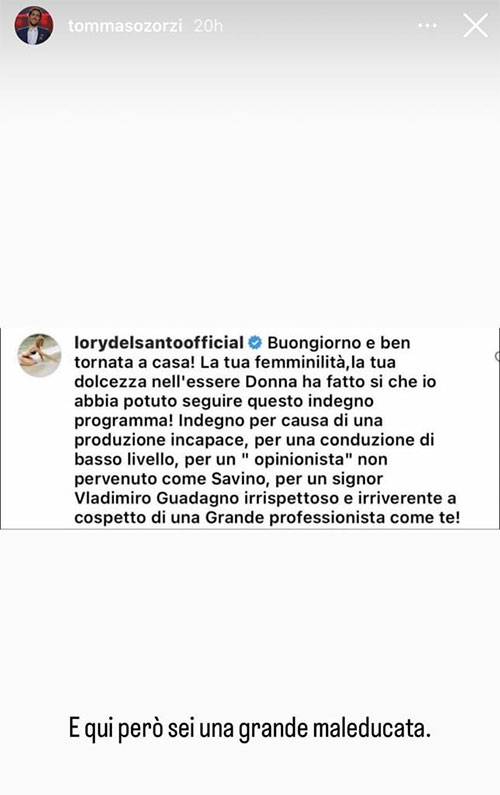Tap lorydelsantoofficial's profile avatar
This screenshot has width=500, height=795.
point(40,355)
